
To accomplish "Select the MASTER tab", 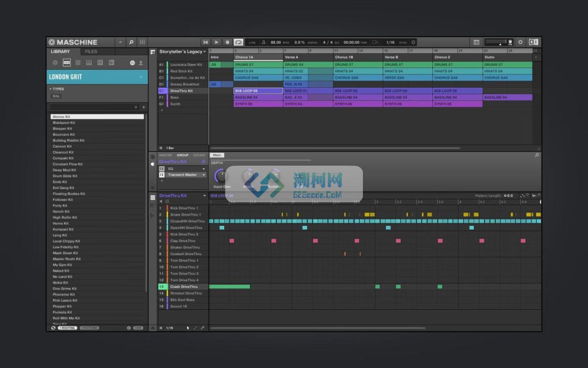I will click(166, 155).
